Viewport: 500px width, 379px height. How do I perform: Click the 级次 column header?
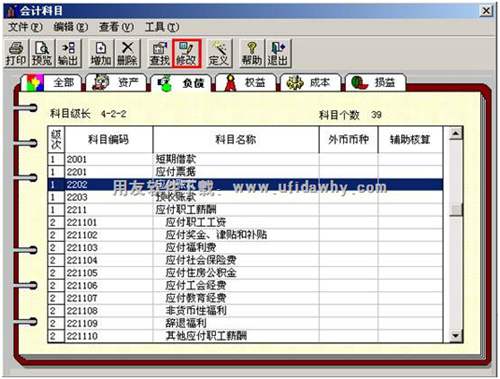pos(56,140)
